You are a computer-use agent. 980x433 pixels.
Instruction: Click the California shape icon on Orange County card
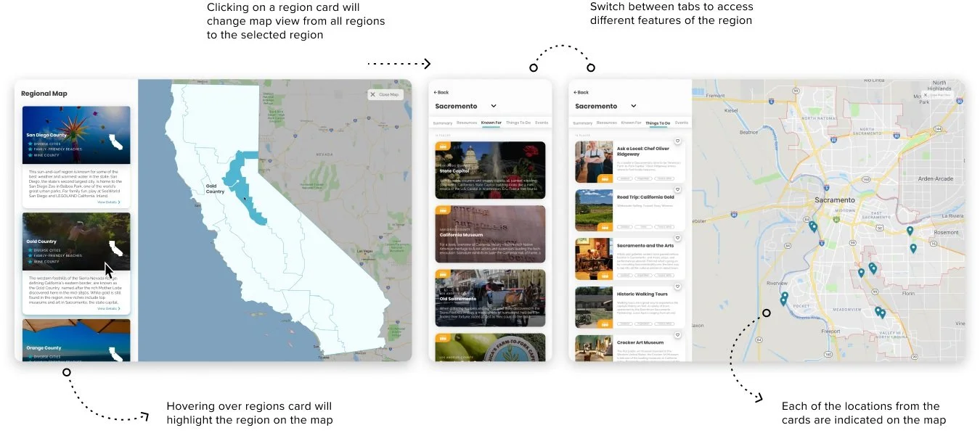[115, 354]
